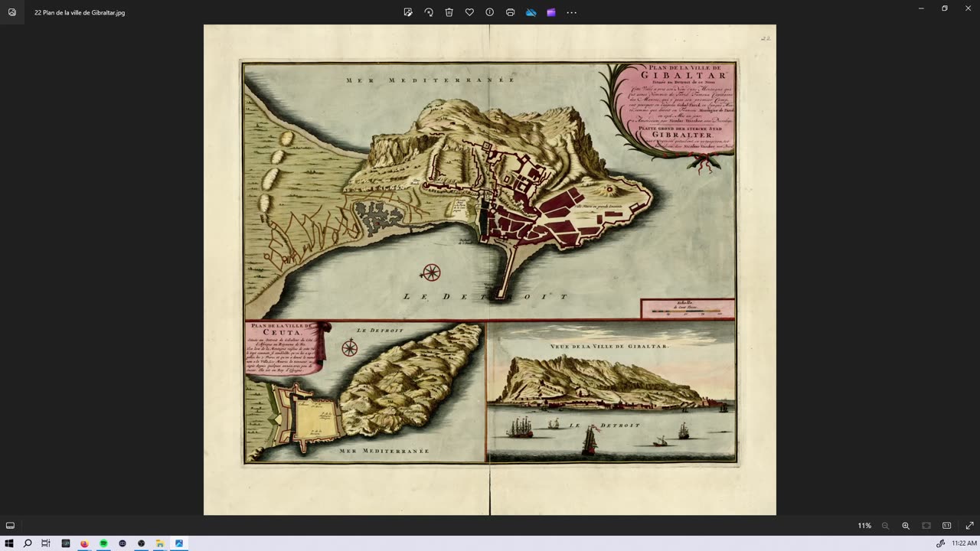Open the purple Clipchamp video icon
This screenshot has height=551, width=980.
pyautogui.click(x=551, y=12)
